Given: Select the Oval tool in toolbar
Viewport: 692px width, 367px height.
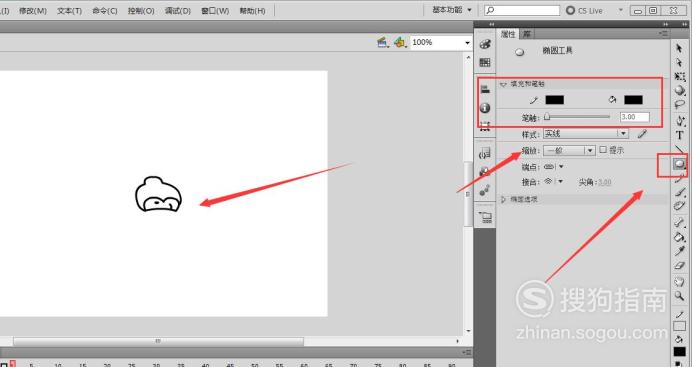Looking at the screenshot, I should pyautogui.click(x=679, y=164).
